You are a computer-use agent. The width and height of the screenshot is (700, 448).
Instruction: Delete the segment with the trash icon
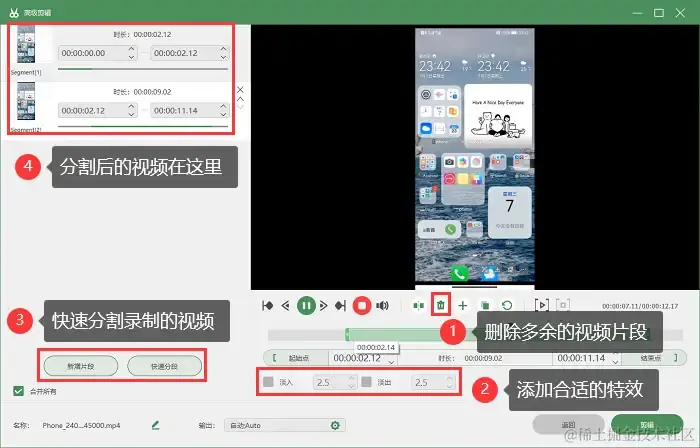[x=441, y=305]
